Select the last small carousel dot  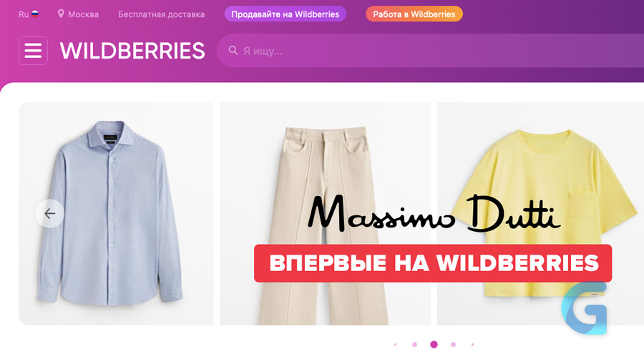[x=472, y=344]
